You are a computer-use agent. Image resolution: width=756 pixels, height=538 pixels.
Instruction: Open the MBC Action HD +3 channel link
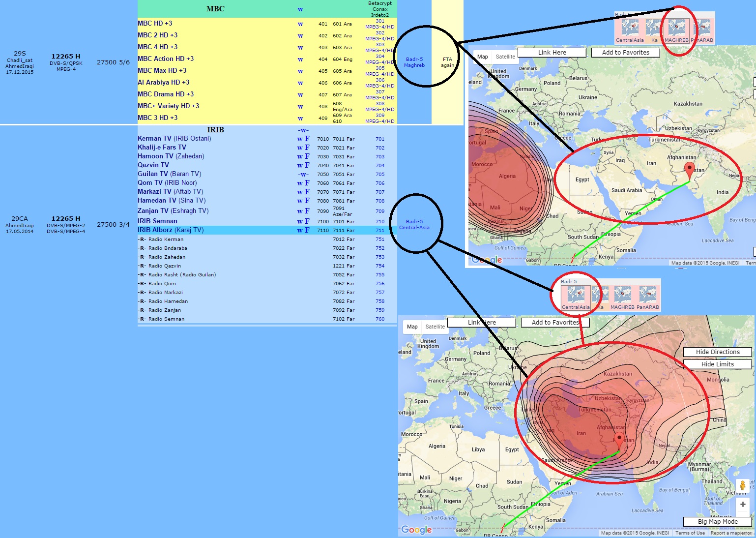point(166,59)
